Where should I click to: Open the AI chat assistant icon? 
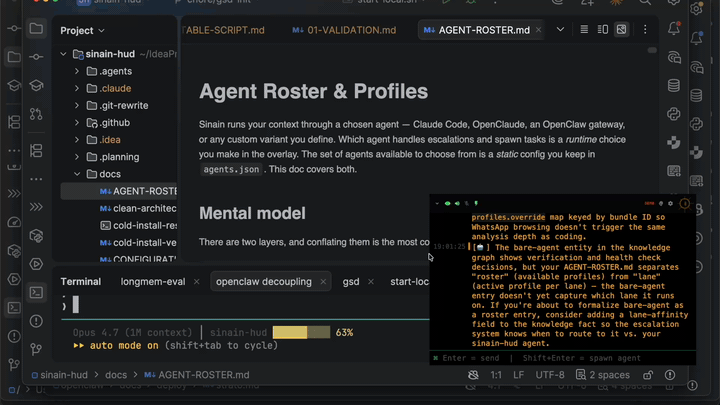coord(674,57)
